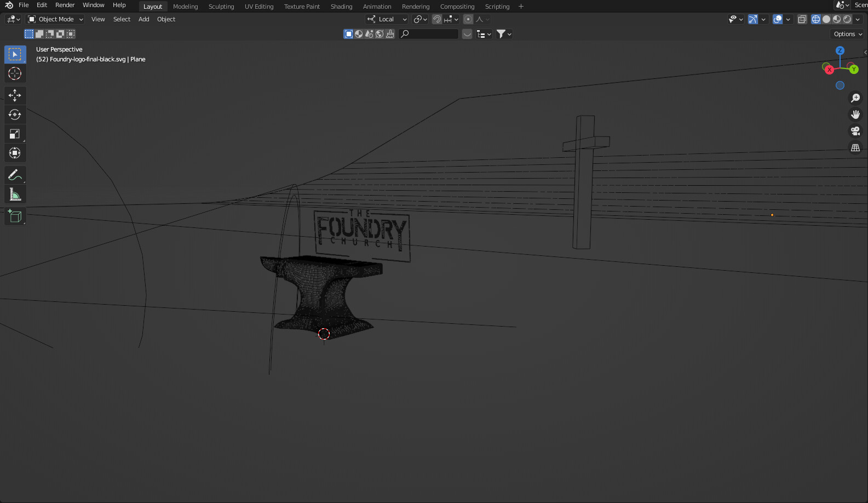Open the Help menu
The width and height of the screenshot is (868, 503).
pos(119,5)
